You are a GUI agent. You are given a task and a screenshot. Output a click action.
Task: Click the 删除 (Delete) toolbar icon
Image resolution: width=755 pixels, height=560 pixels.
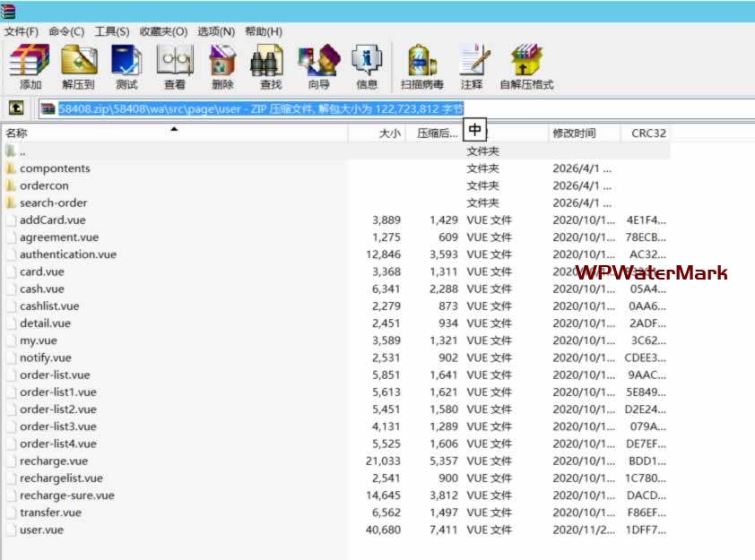(222, 66)
